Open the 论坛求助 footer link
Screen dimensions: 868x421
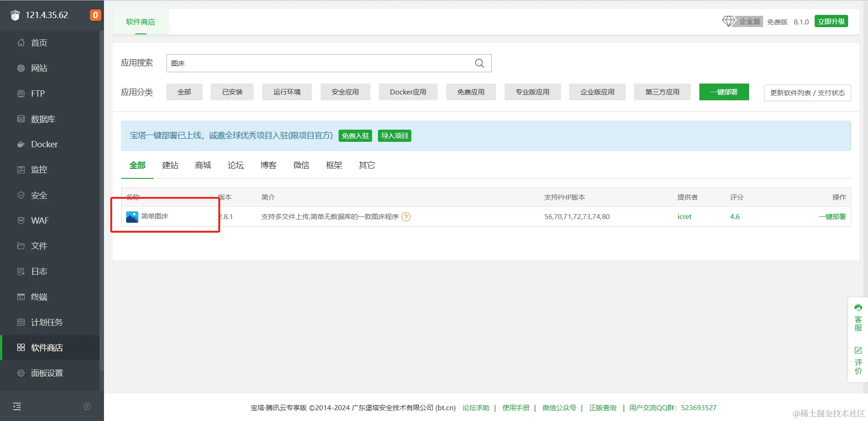pyautogui.click(x=476, y=407)
